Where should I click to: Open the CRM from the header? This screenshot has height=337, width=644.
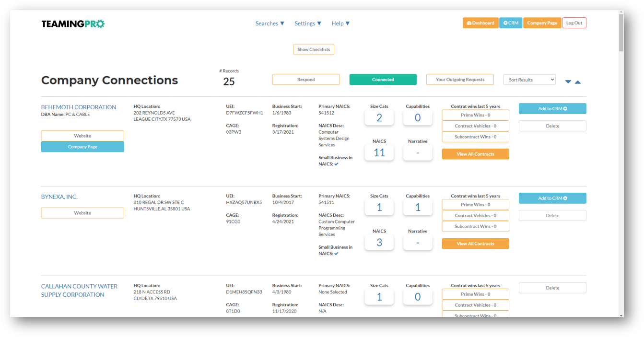click(511, 23)
